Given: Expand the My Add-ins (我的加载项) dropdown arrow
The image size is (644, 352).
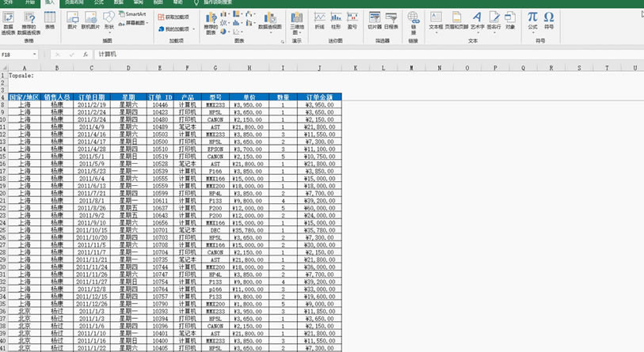Looking at the screenshot, I should point(193,29).
